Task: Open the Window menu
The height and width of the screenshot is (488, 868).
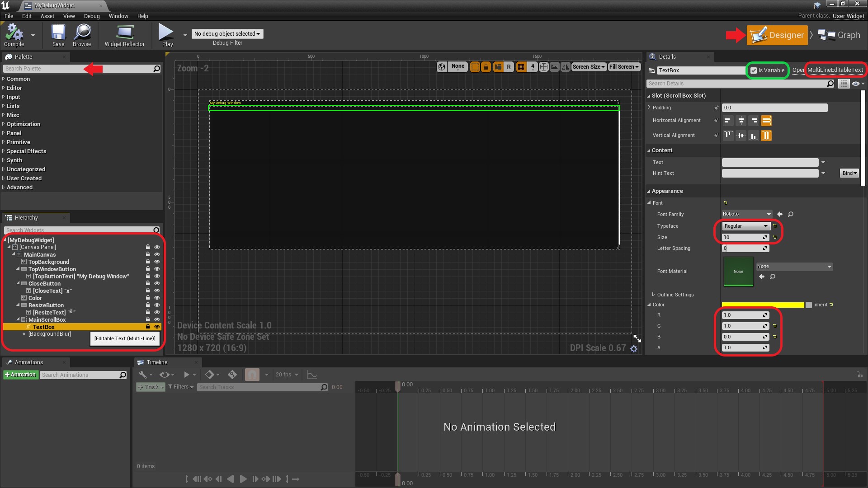Action: [118, 16]
